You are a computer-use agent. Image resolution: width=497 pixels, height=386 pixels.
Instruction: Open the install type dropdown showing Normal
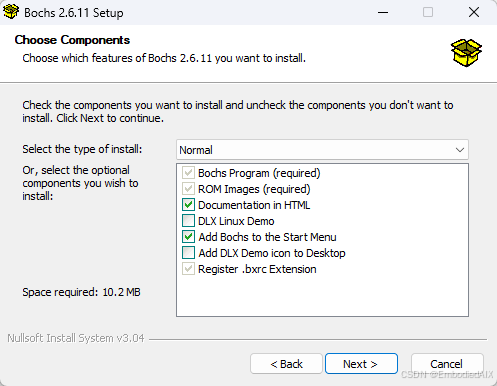[x=322, y=150]
